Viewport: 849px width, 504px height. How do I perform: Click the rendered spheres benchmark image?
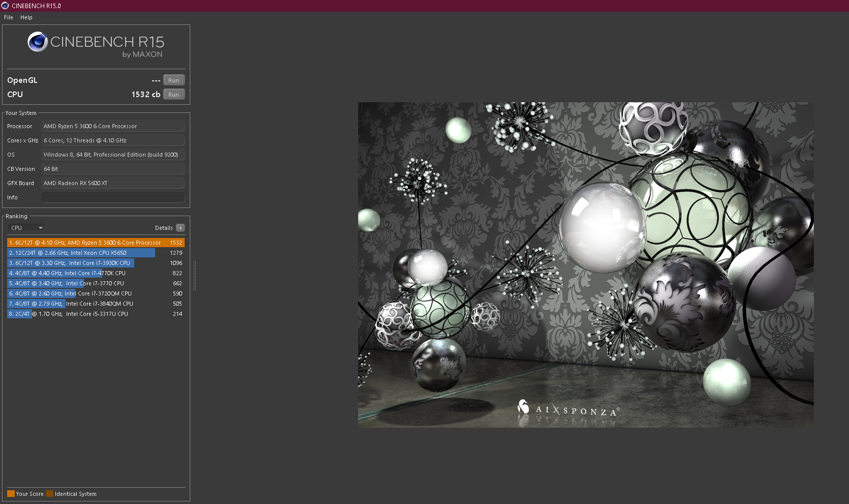point(586,265)
